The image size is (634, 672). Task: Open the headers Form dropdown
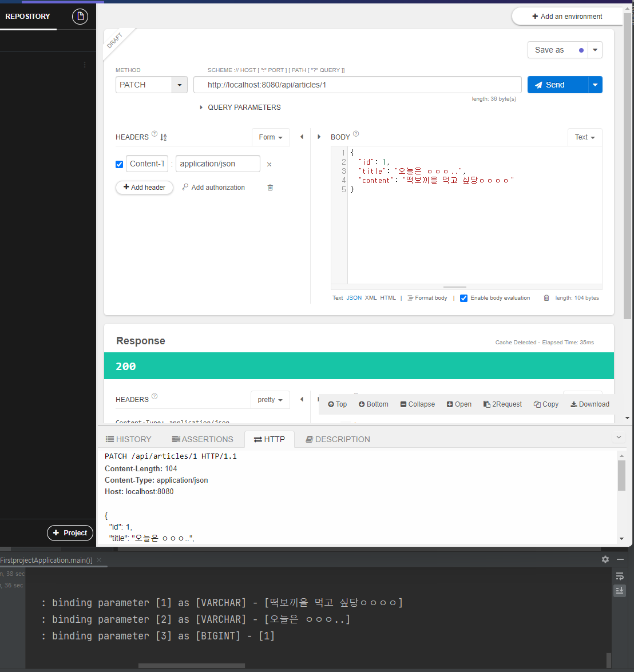pos(271,137)
